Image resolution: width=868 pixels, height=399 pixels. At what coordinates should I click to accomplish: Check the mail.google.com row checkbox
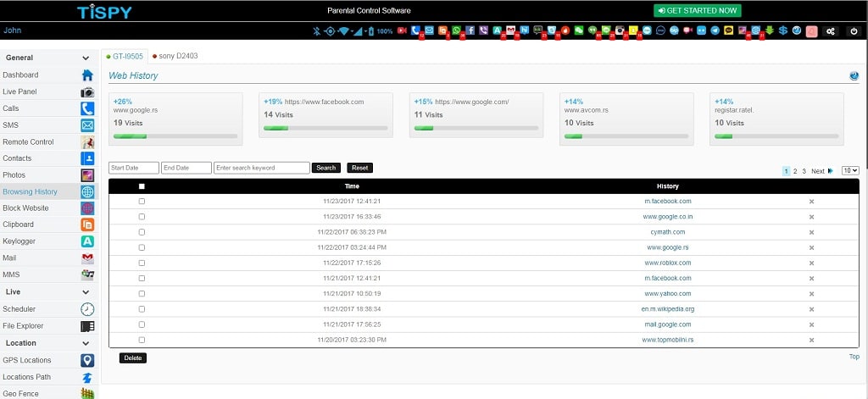point(142,324)
